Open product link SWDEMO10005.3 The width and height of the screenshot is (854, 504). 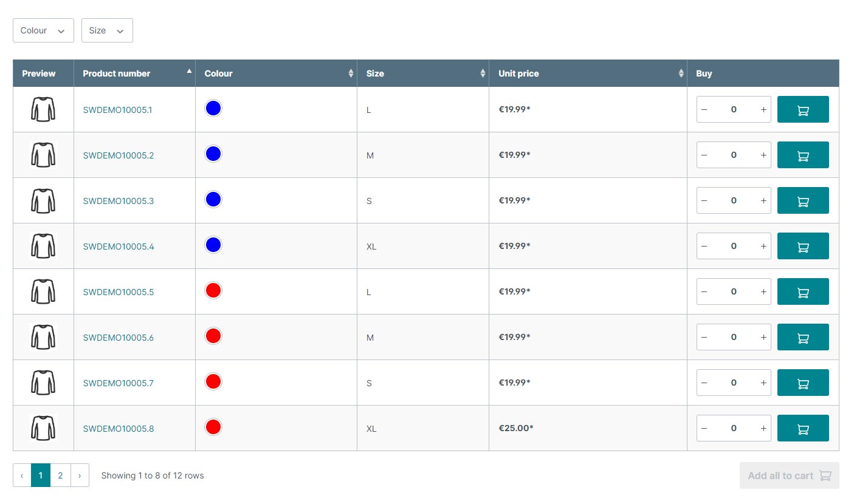[x=119, y=201]
